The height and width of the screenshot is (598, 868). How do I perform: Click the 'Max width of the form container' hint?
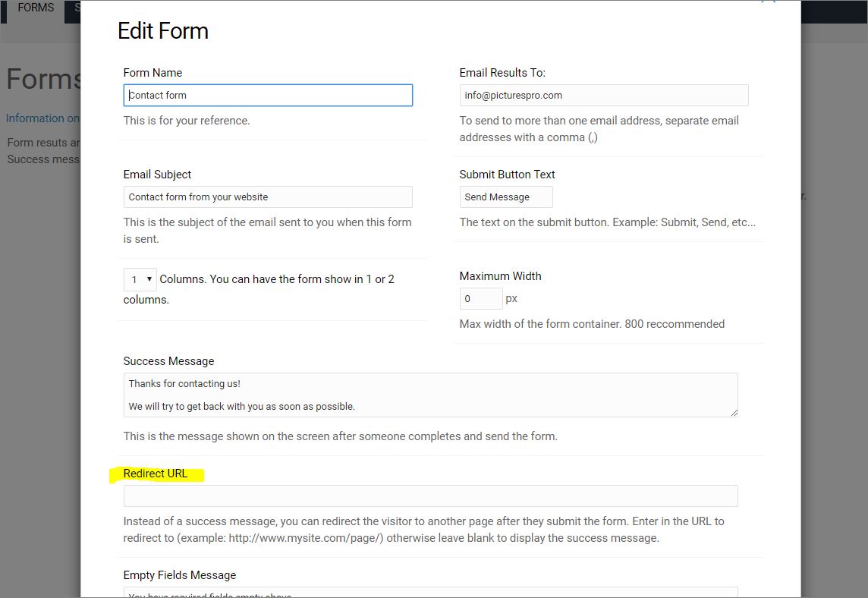click(592, 324)
